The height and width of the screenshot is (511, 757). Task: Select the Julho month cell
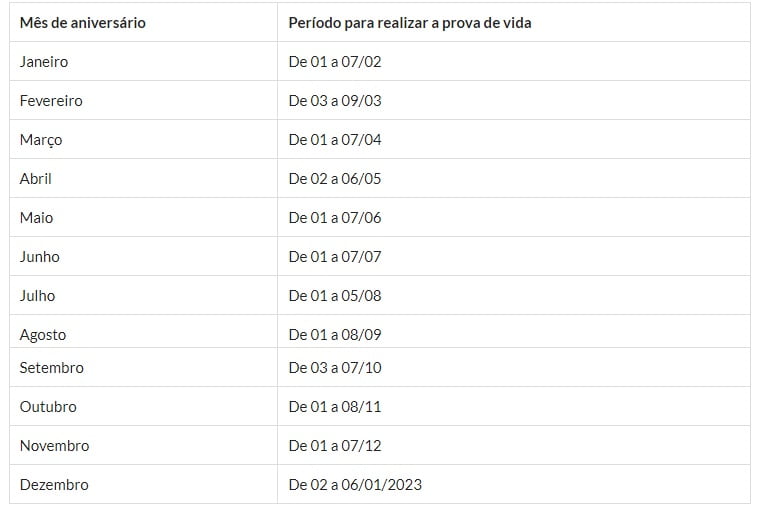pos(38,295)
